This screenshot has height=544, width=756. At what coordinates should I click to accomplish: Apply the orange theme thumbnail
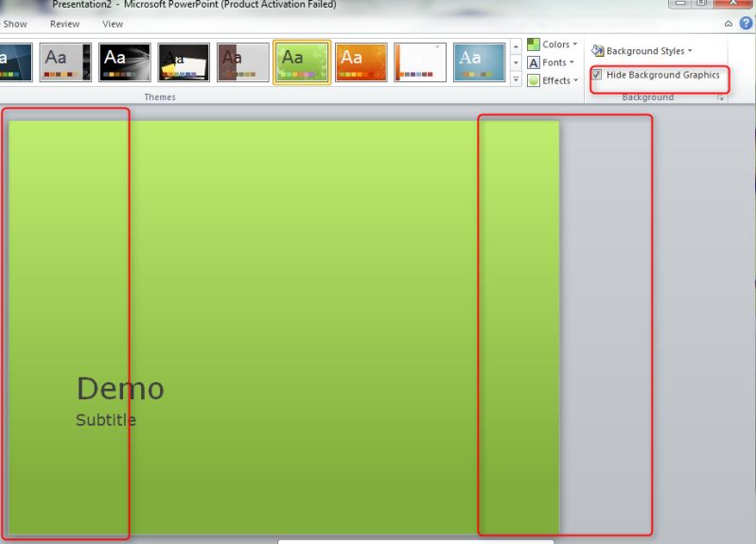click(x=361, y=62)
